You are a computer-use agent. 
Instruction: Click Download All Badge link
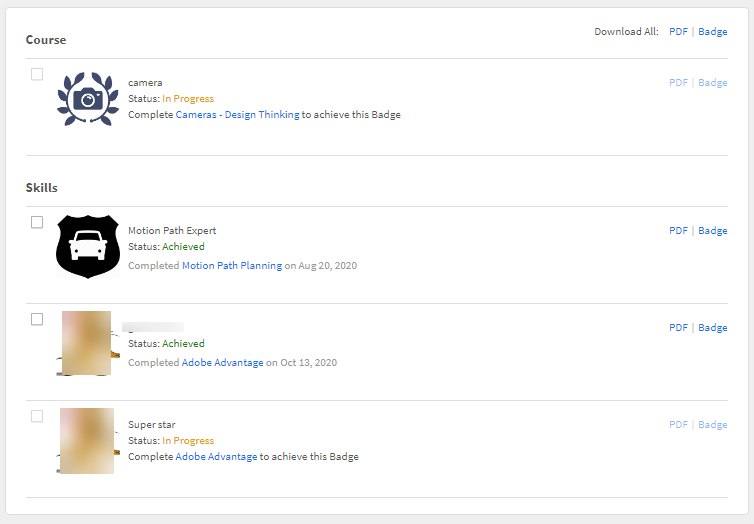[x=713, y=32]
